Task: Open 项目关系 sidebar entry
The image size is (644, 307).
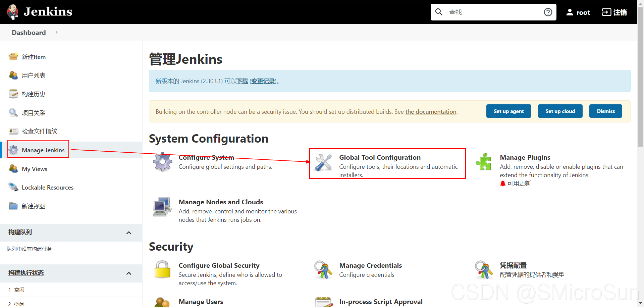Action: click(x=34, y=113)
